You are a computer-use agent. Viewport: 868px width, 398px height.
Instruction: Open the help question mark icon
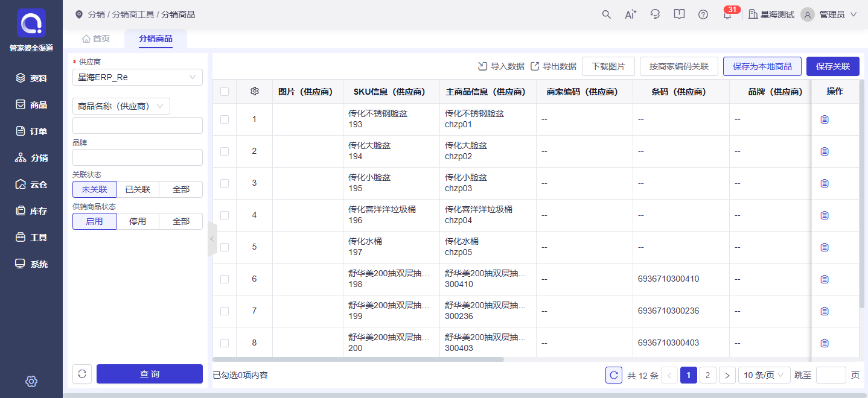[703, 14]
